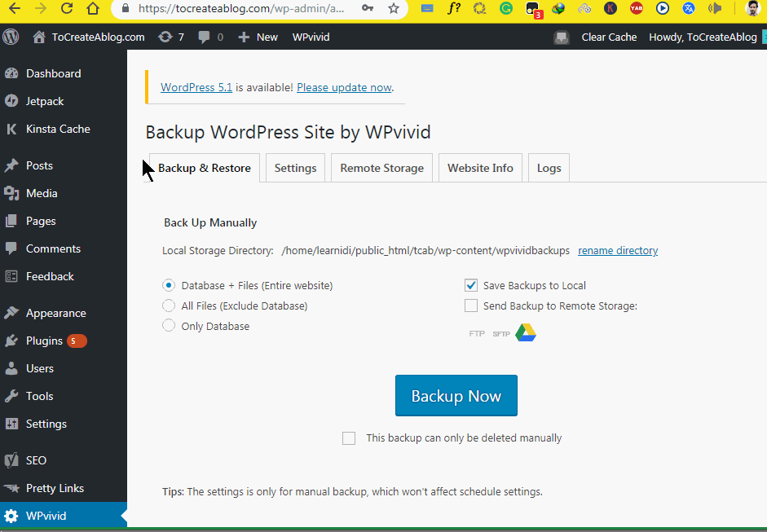Click the browser profile avatar
767x532 pixels.
(753, 8)
